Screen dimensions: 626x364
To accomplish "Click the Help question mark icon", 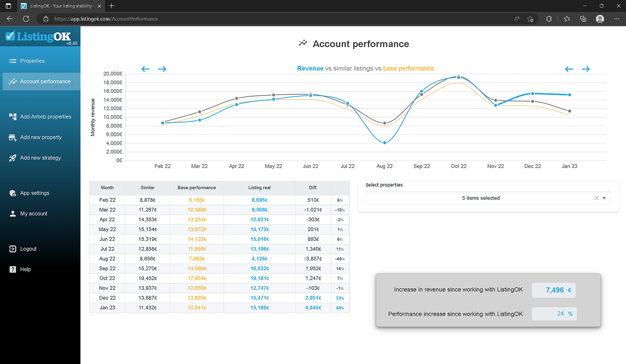I will [13, 269].
